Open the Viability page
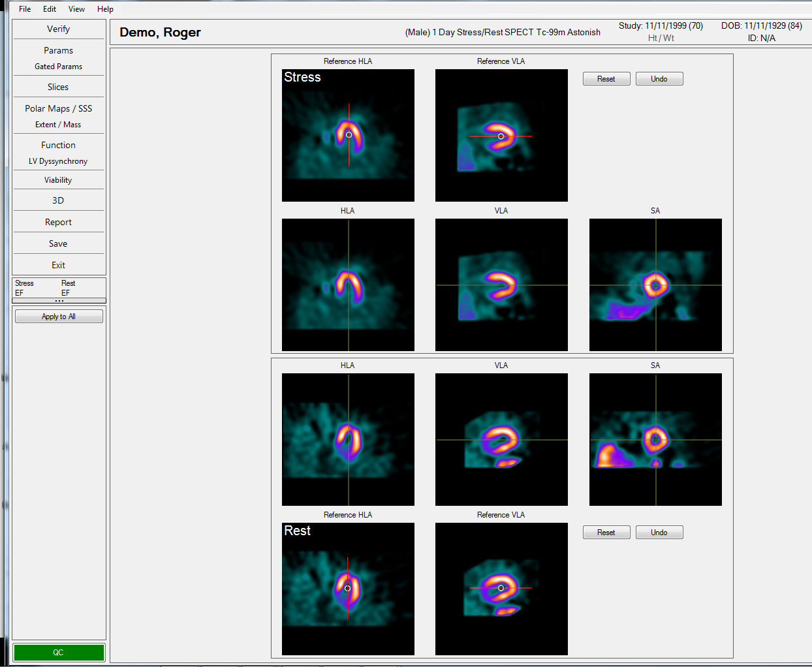 [x=58, y=180]
